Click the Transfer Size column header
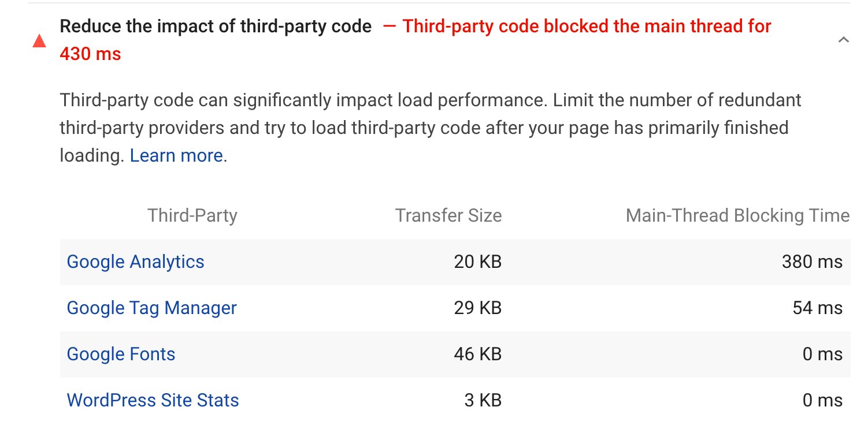 click(x=448, y=215)
